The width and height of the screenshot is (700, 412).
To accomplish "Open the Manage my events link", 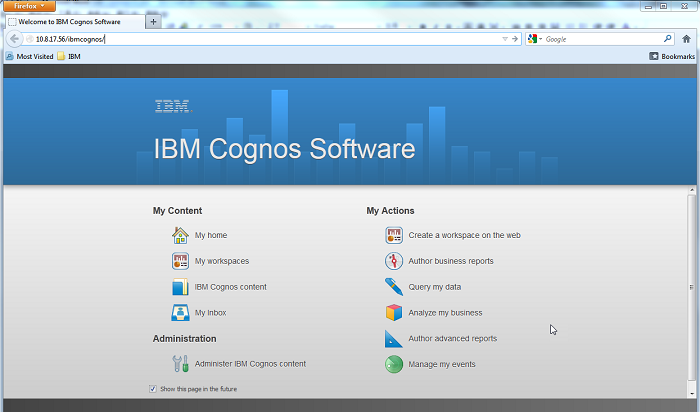I will tap(442, 364).
